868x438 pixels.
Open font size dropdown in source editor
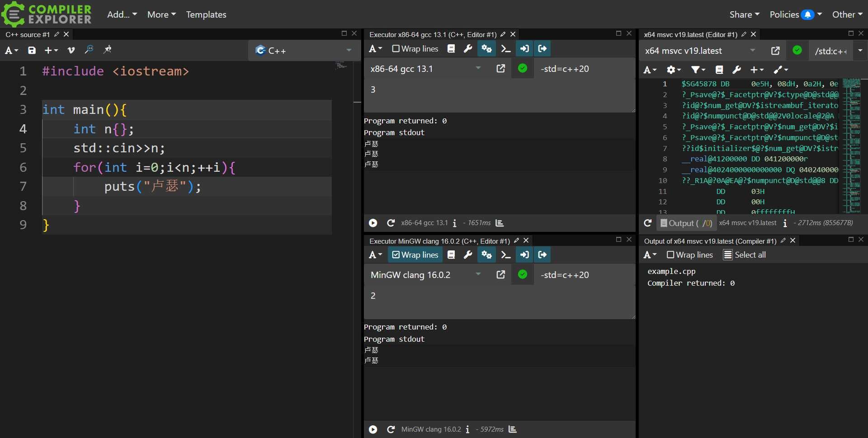[12, 50]
